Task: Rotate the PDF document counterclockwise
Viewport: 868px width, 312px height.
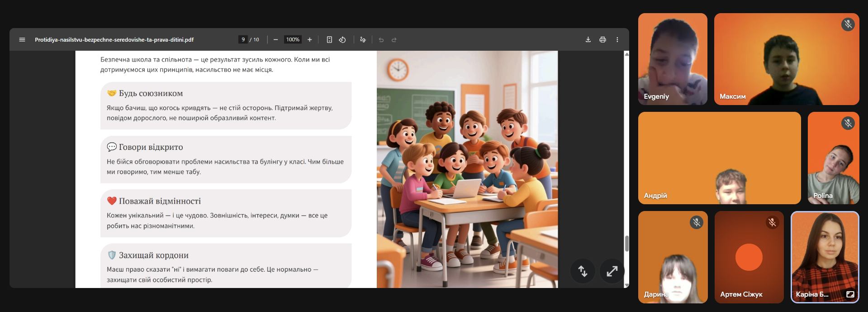Action: pos(342,40)
